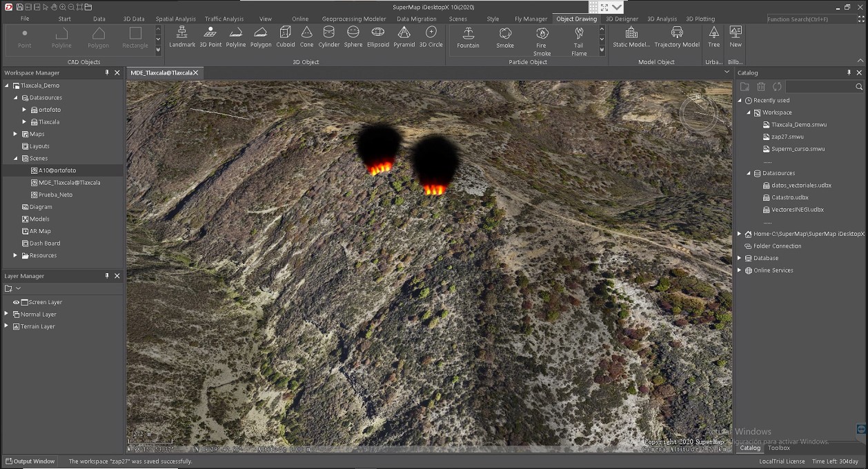This screenshot has width=868, height=469.
Task: Select zap27.smwu recent workspace
Action: pos(787,137)
